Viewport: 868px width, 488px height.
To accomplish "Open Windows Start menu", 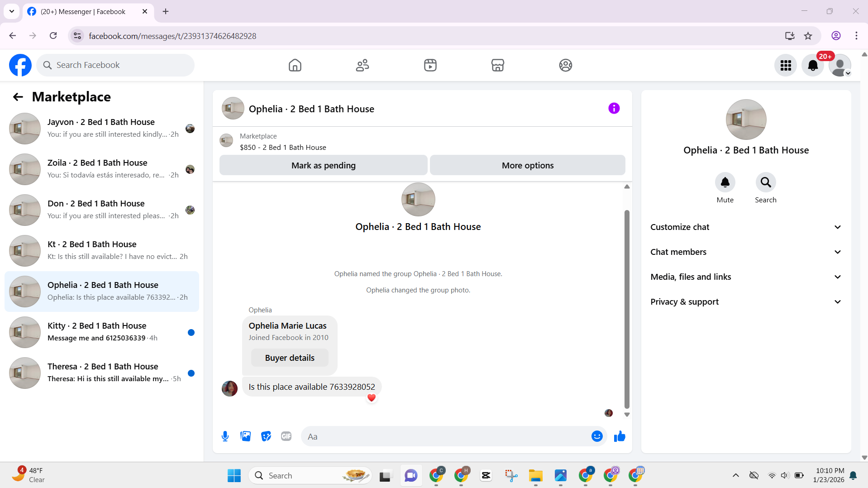I will tap(234, 475).
